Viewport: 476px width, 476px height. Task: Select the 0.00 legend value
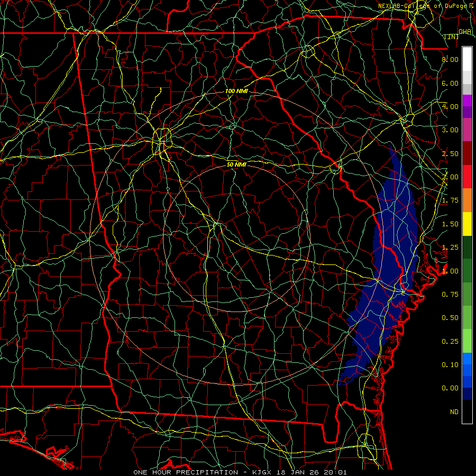click(450, 388)
